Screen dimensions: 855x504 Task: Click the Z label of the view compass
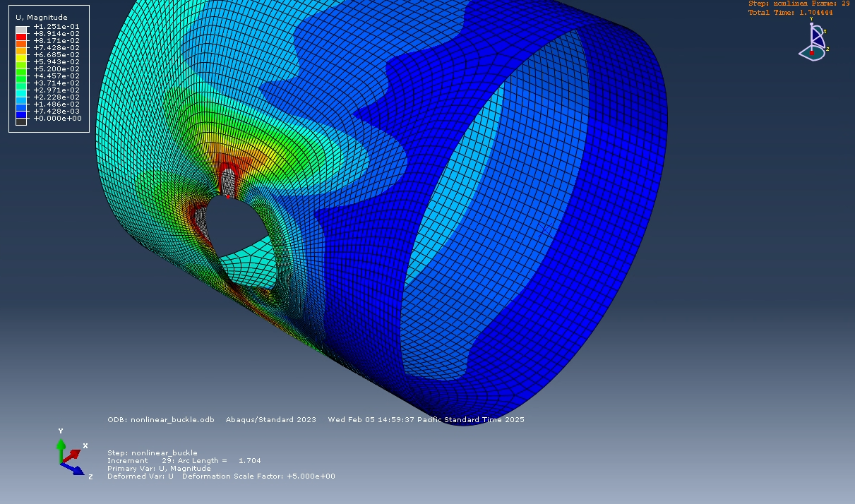827,49
